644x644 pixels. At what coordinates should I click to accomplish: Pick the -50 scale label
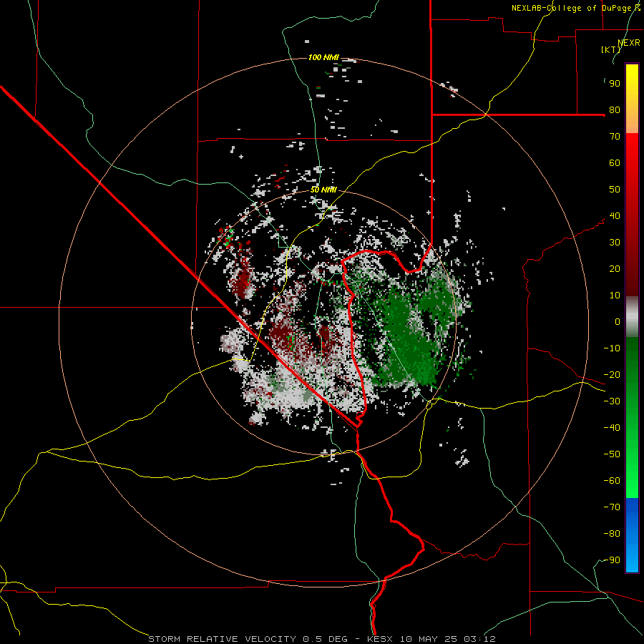point(612,454)
